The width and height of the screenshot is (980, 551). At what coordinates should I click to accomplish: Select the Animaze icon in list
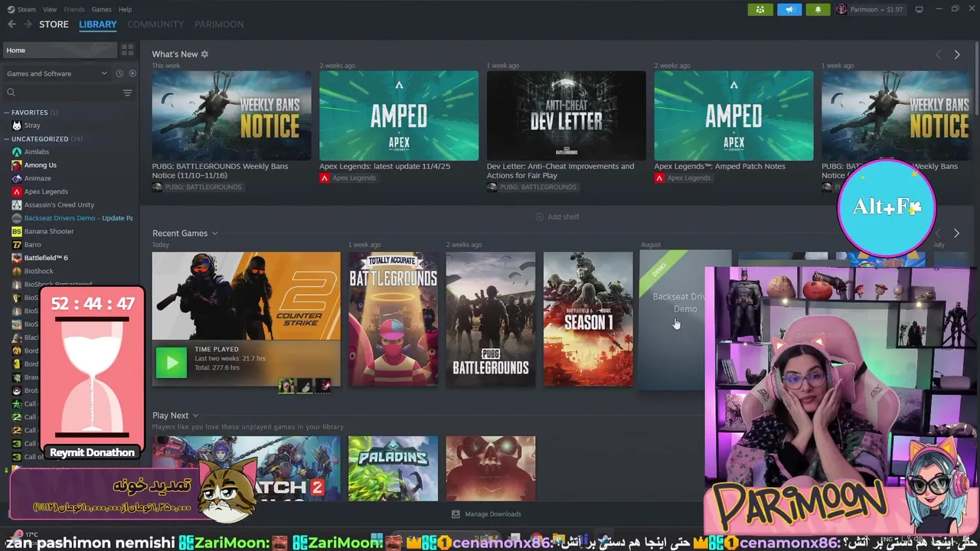point(17,178)
